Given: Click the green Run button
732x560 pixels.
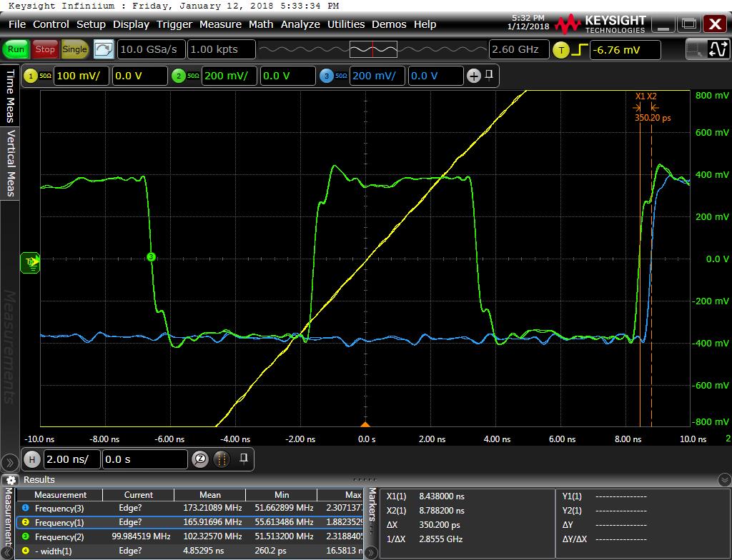Looking at the screenshot, I should click(16, 49).
